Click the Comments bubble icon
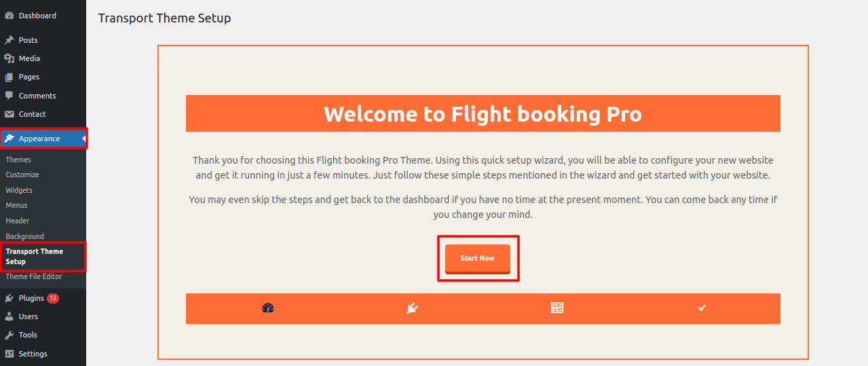Screen dimensions: 868x366 [10, 96]
